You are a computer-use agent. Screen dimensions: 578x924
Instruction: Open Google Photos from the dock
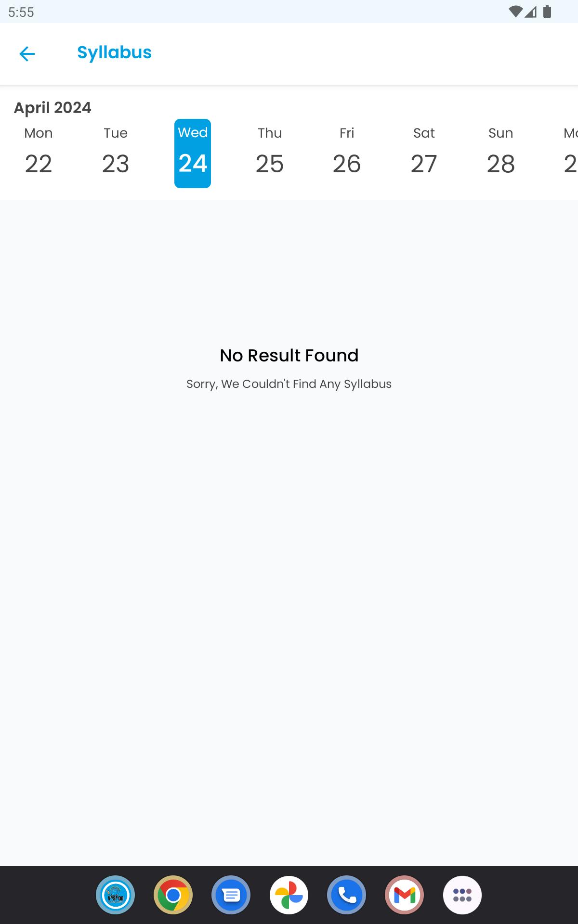click(x=289, y=895)
